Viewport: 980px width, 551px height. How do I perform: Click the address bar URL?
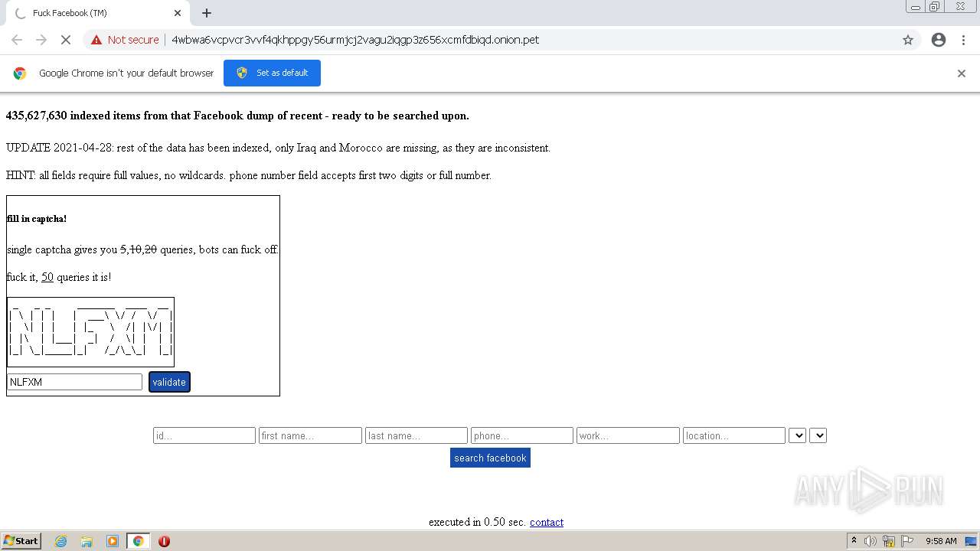[355, 40]
